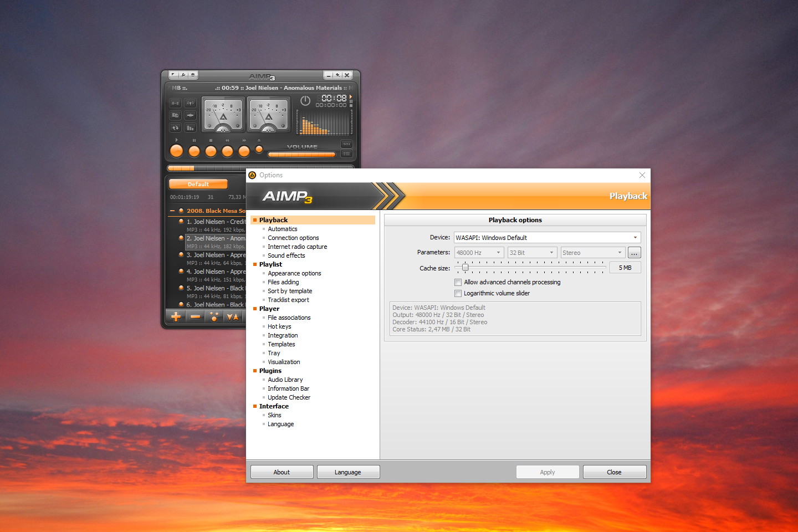Open Audio Library plugin page
Viewport: 798px width, 532px height.
[x=285, y=380]
